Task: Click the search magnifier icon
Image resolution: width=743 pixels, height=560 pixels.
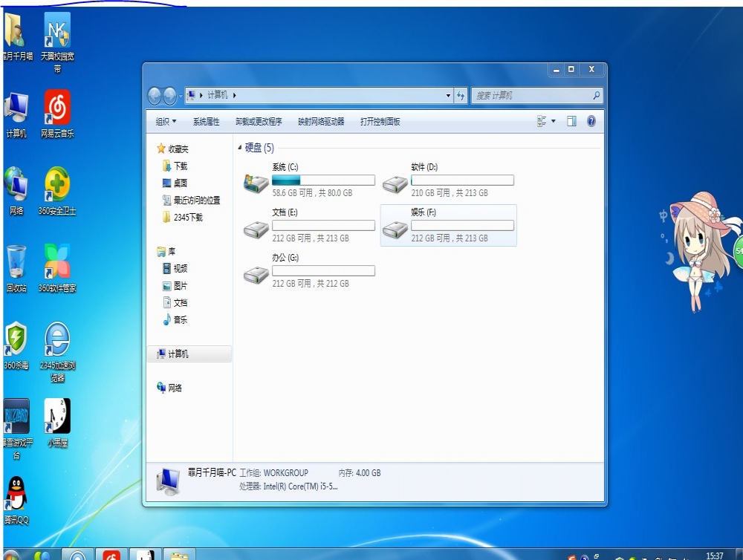Action: click(x=596, y=95)
